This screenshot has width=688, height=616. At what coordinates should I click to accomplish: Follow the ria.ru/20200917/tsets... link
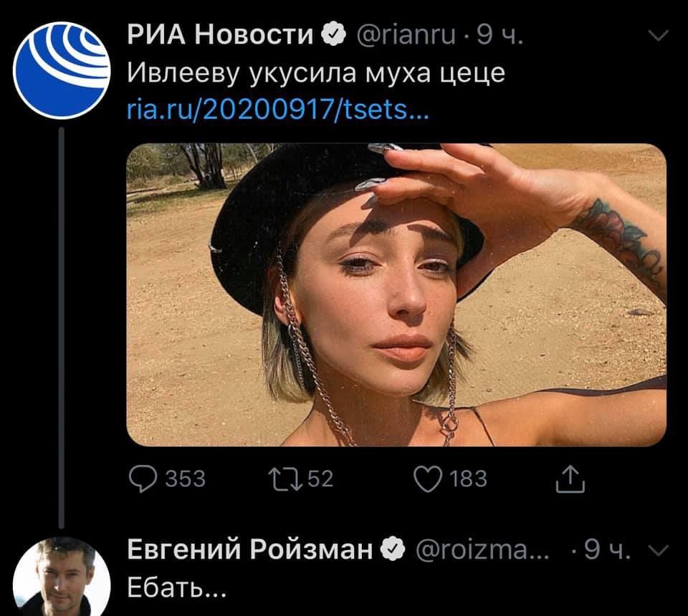(x=278, y=110)
